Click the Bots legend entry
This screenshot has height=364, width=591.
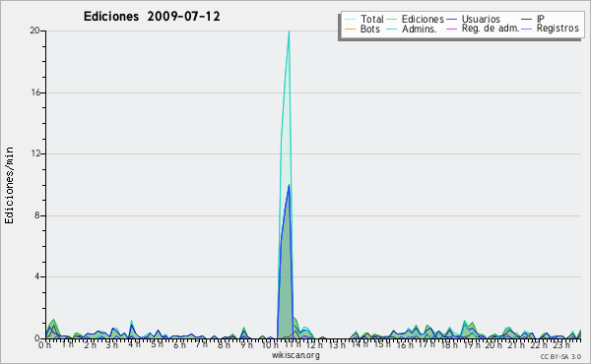point(362,29)
